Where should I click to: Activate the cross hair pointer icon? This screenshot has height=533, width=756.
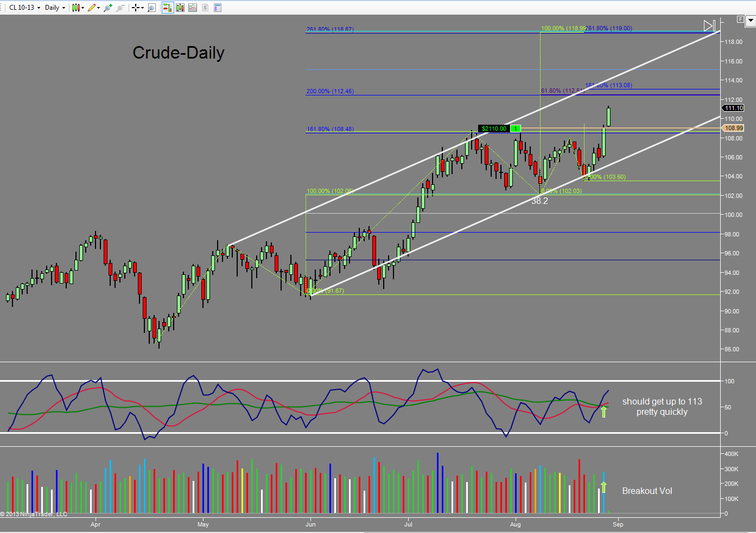135,8
